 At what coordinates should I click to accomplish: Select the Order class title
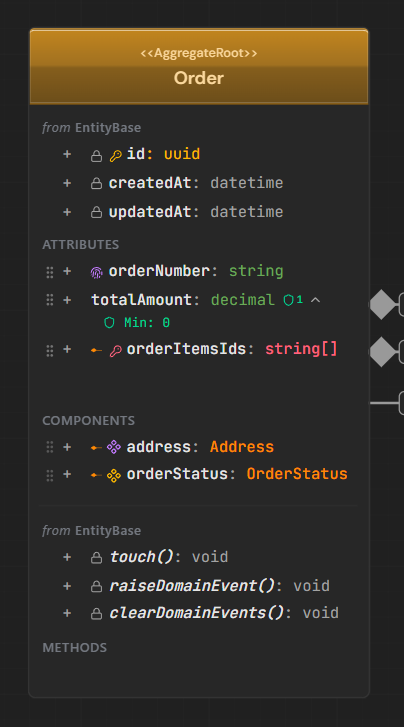click(x=199, y=78)
